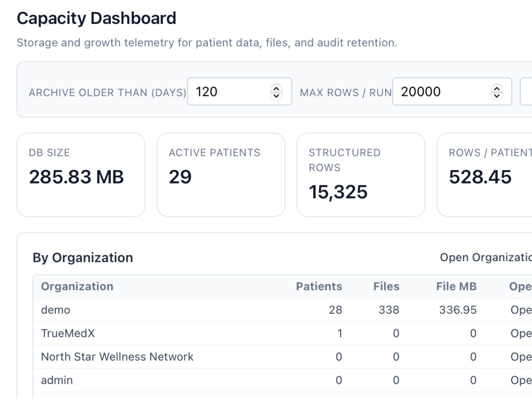Select the DB Size card

click(x=81, y=174)
